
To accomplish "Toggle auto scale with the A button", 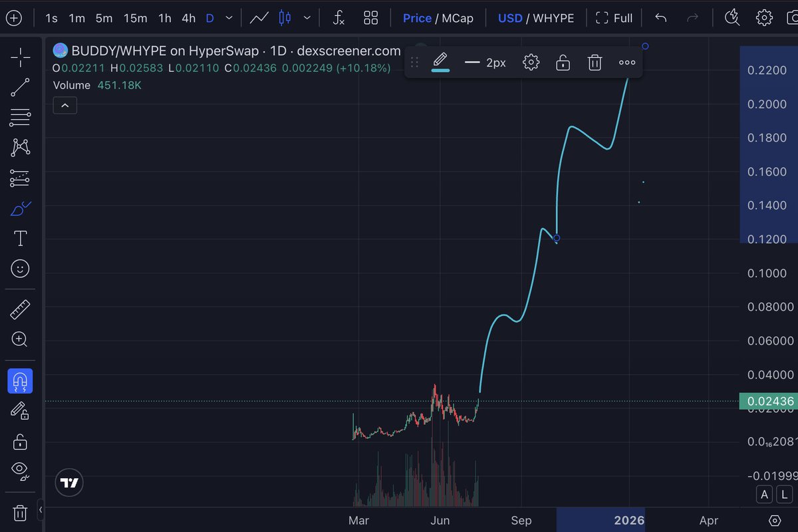I will pyautogui.click(x=765, y=494).
